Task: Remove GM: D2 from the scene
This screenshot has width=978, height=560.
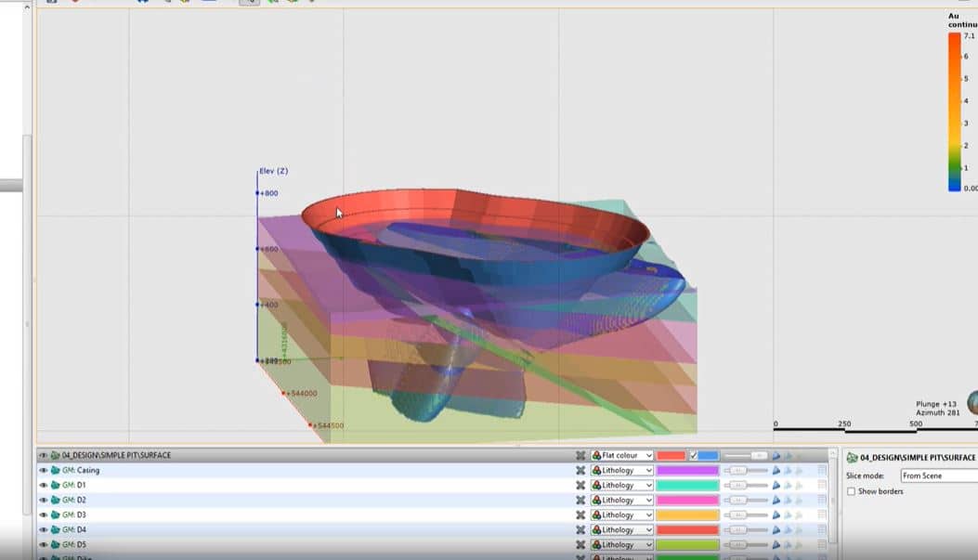Action: coord(580,501)
